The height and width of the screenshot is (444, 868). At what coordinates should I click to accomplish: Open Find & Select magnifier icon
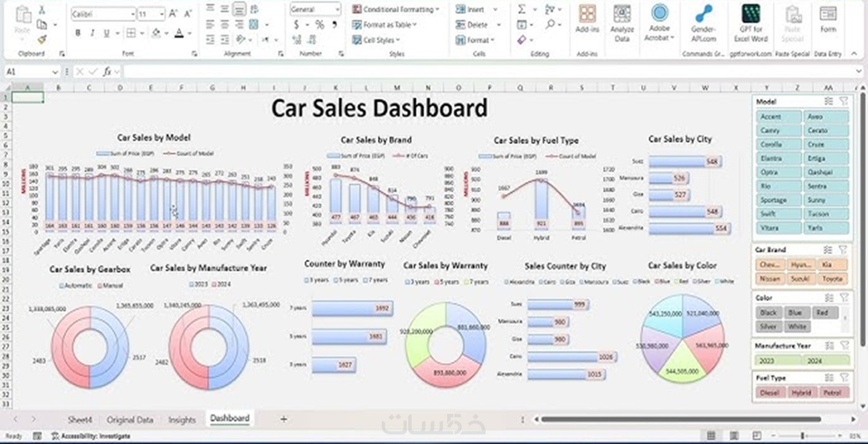551,24
